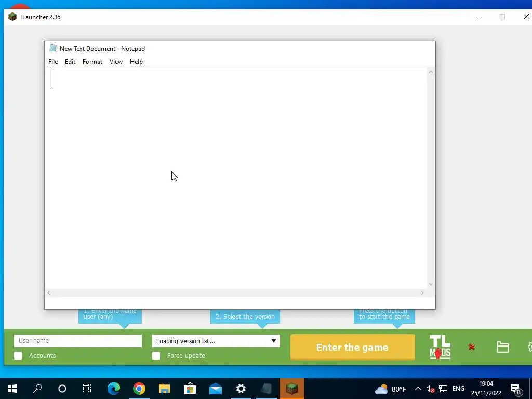Click Notepad horizontal scrollbar right arrow
532x399 pixels.
(422, 292)
